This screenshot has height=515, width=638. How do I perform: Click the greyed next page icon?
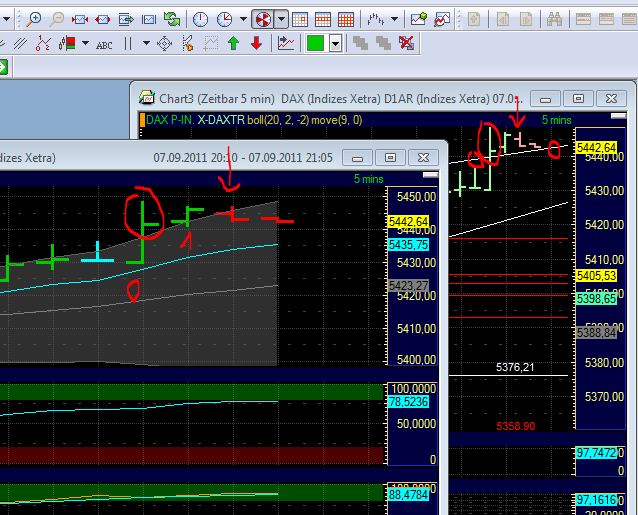[x=526, y=19]
